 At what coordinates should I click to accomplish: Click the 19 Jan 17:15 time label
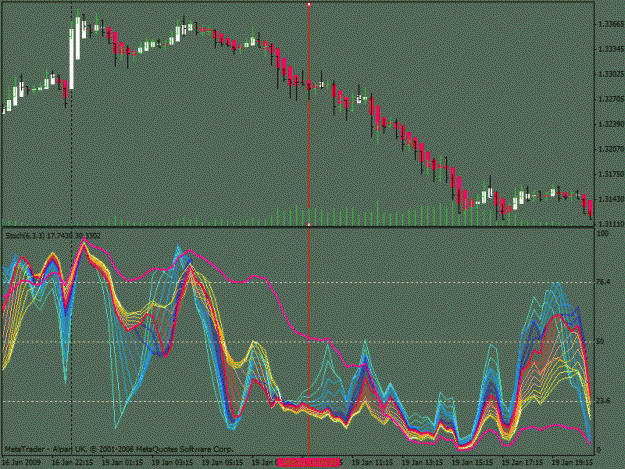522,463
